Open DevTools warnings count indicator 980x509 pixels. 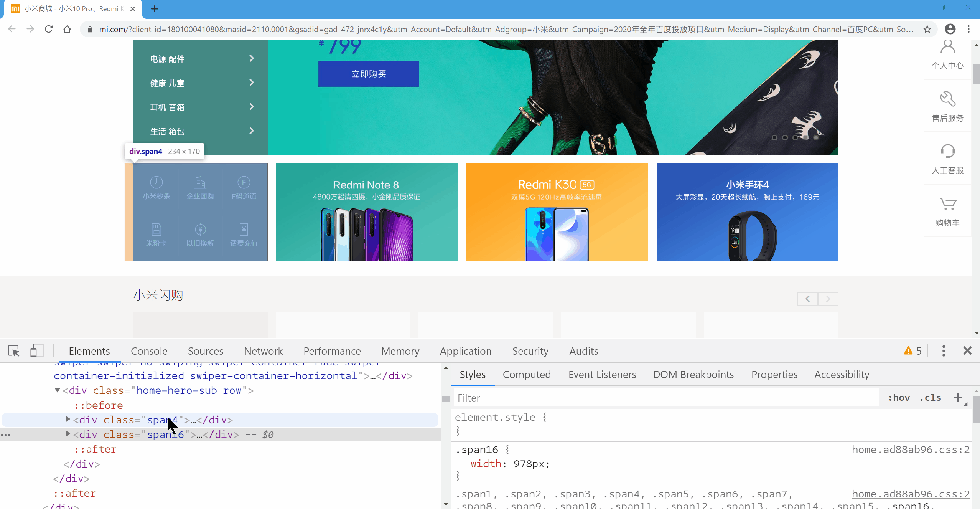coord(912,351)
